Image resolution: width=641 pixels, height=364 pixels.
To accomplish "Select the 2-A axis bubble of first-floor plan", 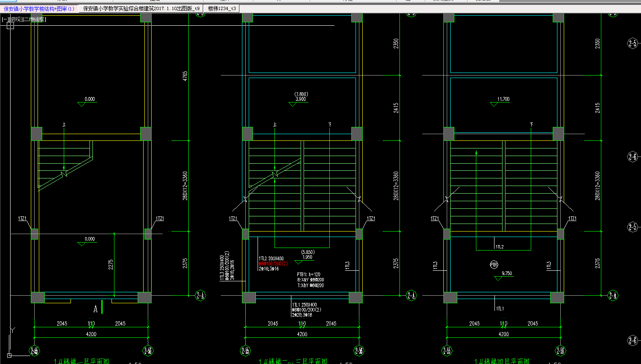I will (201, 296).
